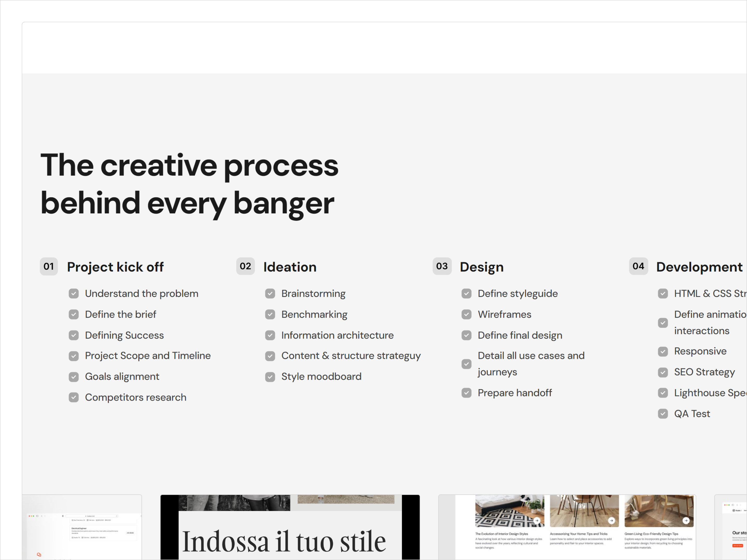Click the SEO Strategy check icon
Viewport: 747px width, 560px height.
(x=663, y=372)
